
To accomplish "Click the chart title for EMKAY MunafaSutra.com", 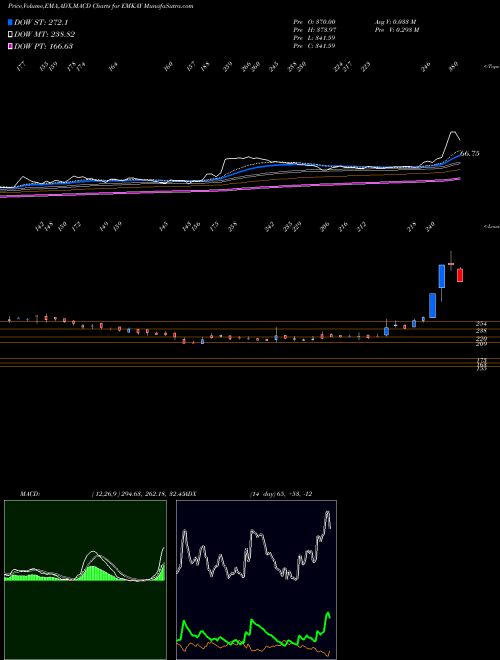I will tap(101, 6).
